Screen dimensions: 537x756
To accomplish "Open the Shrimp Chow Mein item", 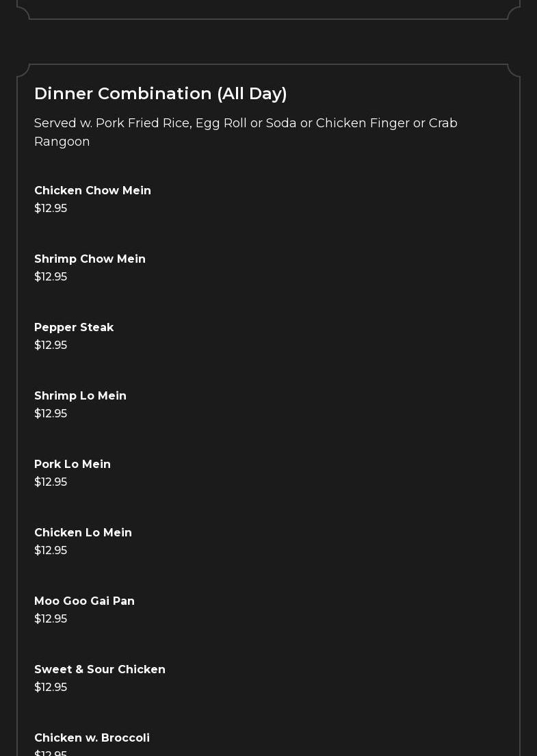I will 90,259.
